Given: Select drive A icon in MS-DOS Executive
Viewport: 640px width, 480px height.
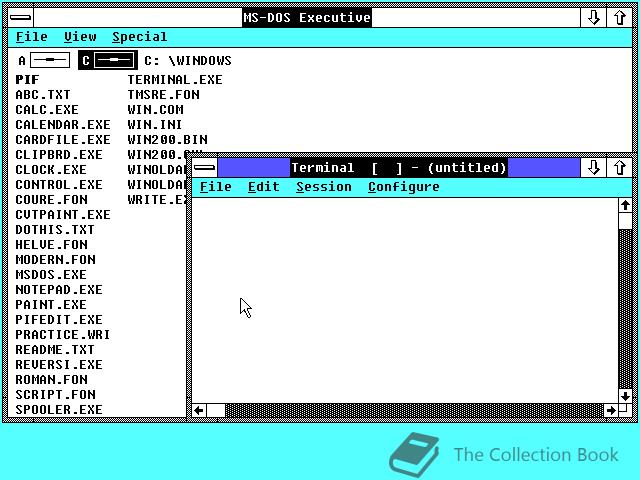Looking at the screenshot, I should click(44, 60).
